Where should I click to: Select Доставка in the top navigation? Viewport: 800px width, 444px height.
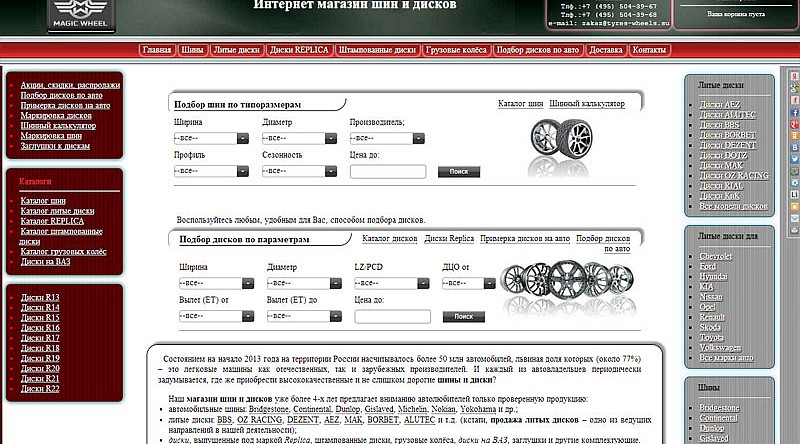point(606,50)
